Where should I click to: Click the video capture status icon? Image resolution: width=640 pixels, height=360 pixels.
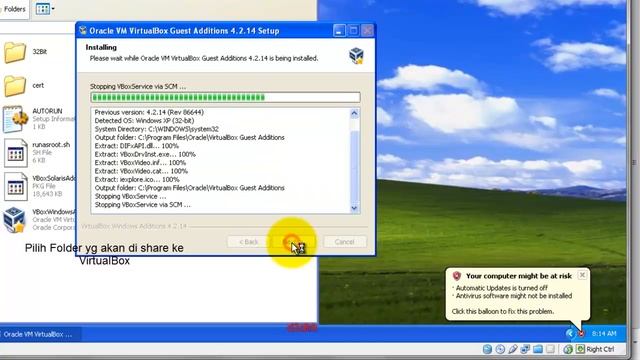pos(551,349)
